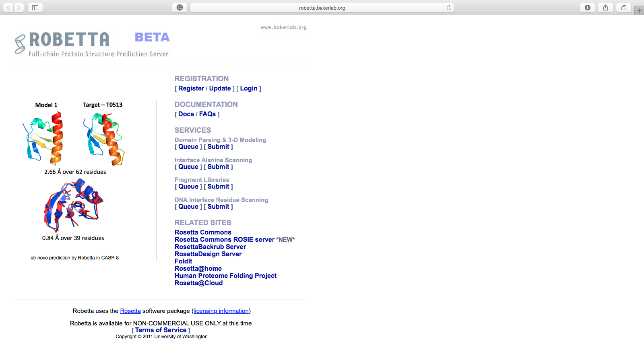
Task: Follow the Rosetta software package link
Action: (x=130, y=311)
